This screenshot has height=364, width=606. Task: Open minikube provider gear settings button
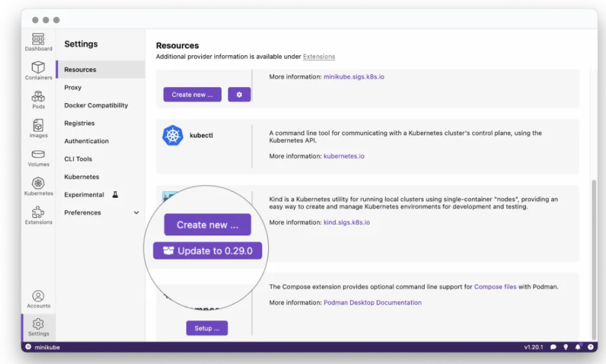pos(239,94)
